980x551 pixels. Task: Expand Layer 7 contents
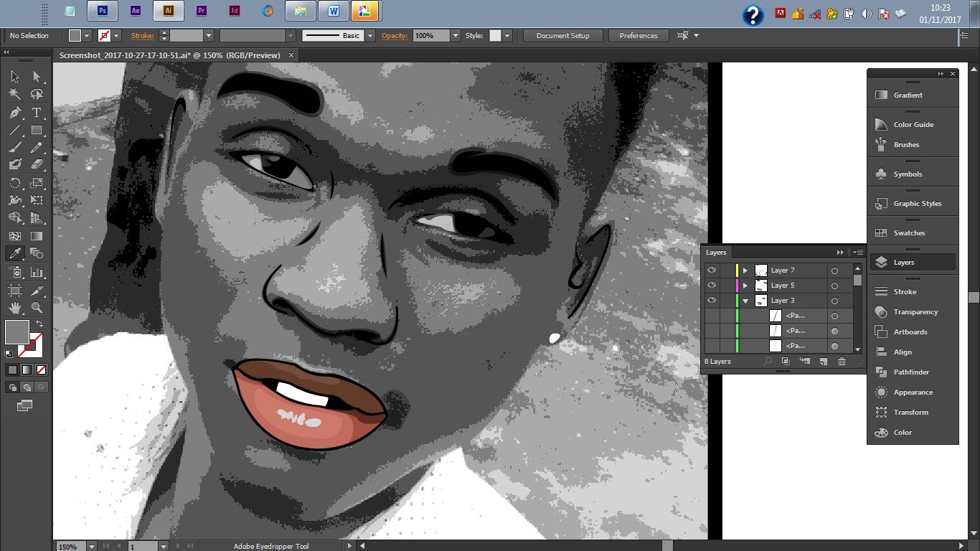pyautogui.click(x=745, y=270)
